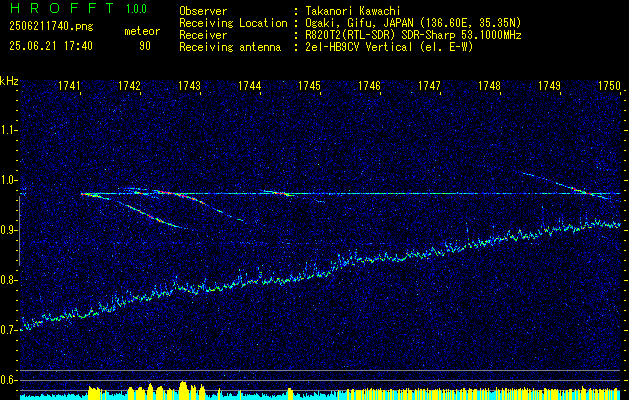Click frequency axis label 0.9

[9, 230]
